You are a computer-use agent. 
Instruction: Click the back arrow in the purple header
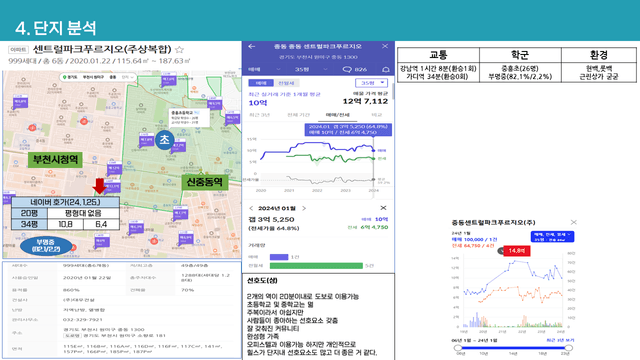251,46
